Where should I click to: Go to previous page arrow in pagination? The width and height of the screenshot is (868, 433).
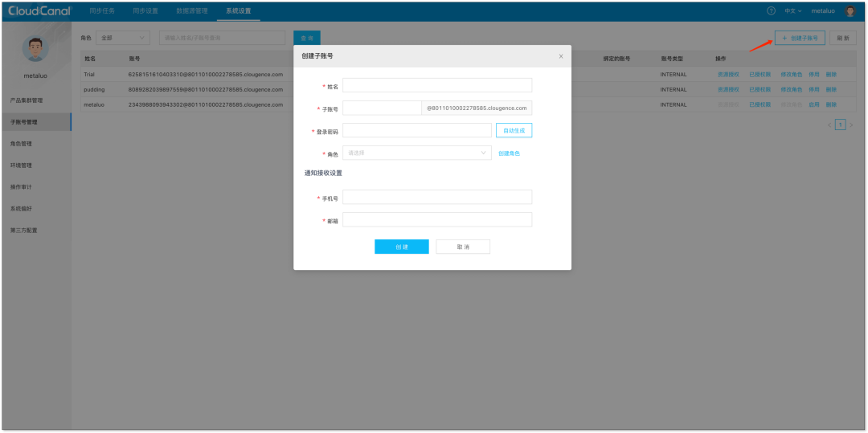[x=829, y=125]
